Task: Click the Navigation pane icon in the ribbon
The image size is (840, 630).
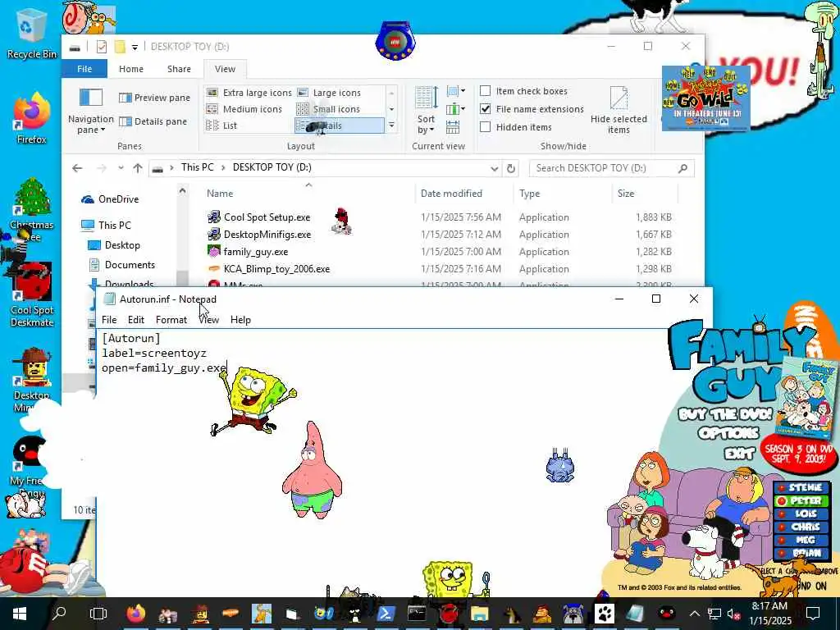Action: [x=90, y=98]
